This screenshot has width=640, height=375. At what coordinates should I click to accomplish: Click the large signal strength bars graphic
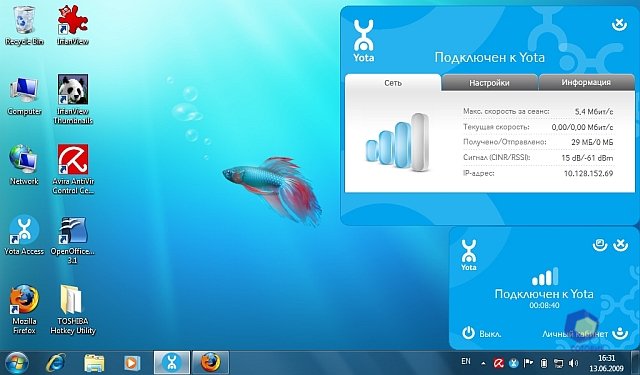[x=397, y=142]
